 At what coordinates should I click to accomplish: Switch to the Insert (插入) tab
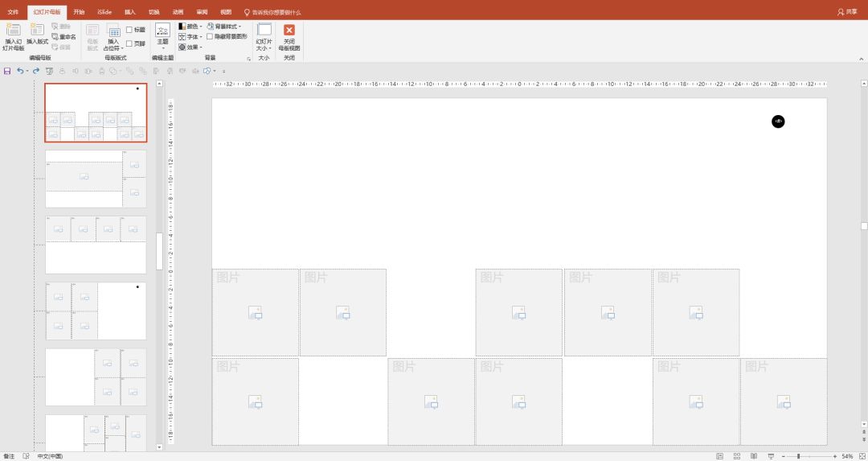129,11
